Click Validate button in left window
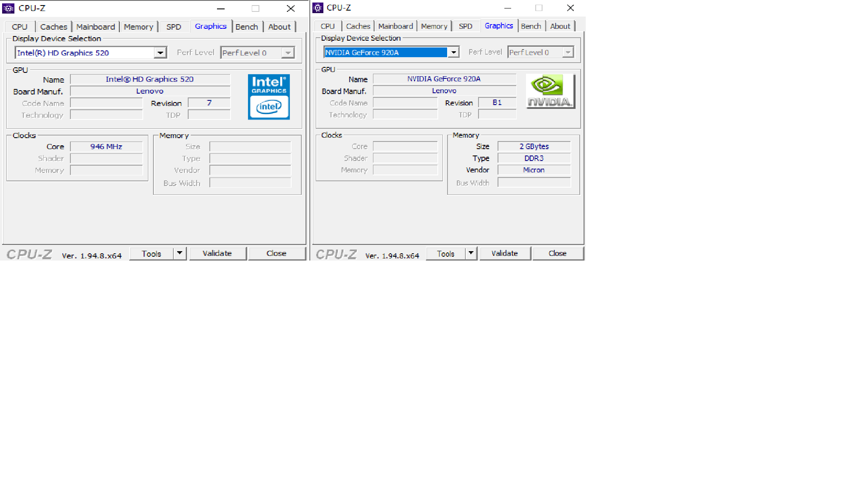Viewport: 868px width, 488px height. (x=217, y=253)
